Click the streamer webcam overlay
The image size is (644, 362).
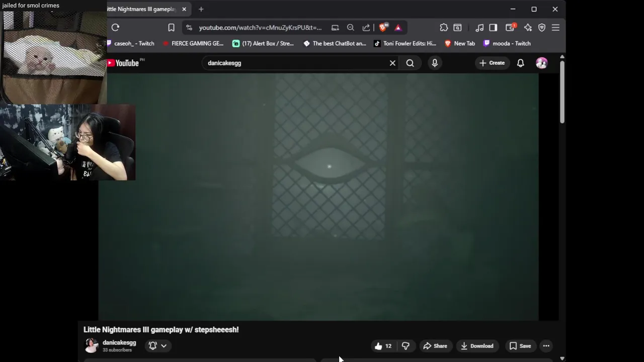[68, 142]
